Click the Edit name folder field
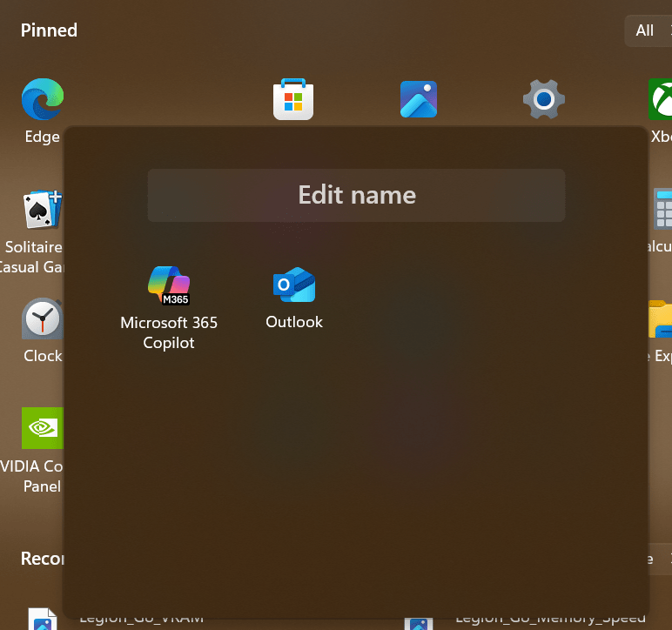The height and width of the screenshot is (630, 672). [356, 195]
